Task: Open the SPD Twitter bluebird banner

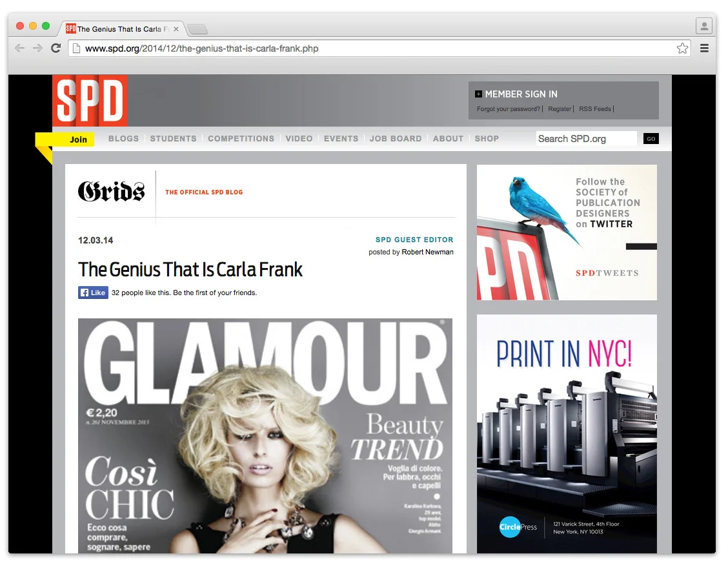Action: [x=567, y=232]
